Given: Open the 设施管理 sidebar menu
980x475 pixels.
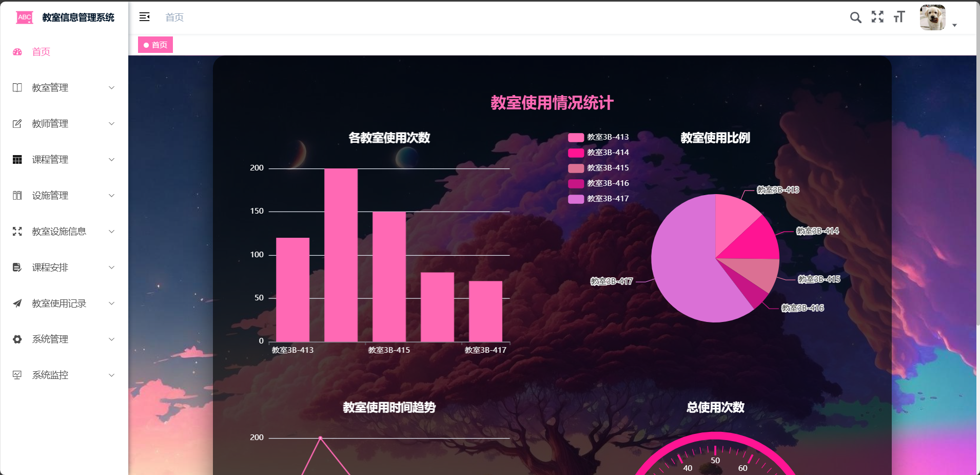Looking at the screenshot, I should pos(64,196).
